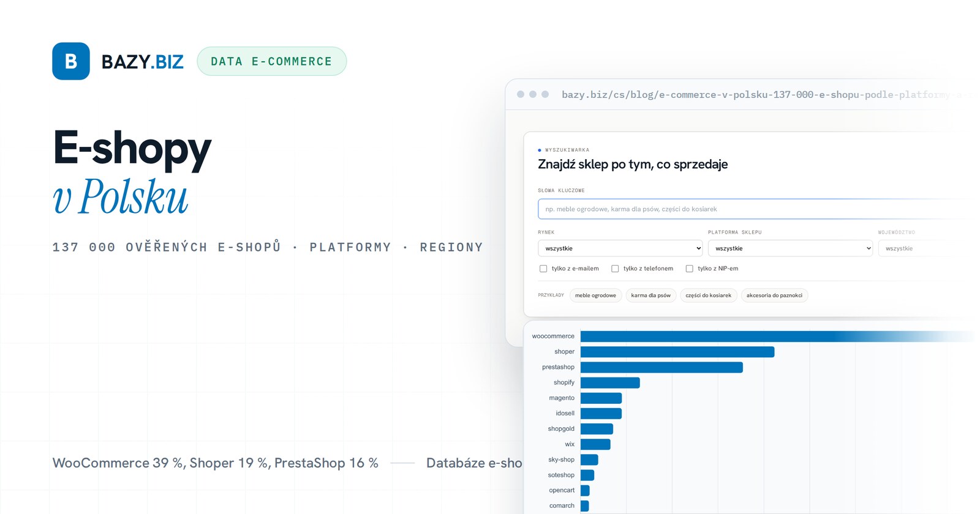Enable the 'tylko z NIP-em' checkbox
The image size is (980, 514).
tap(689, 269)
